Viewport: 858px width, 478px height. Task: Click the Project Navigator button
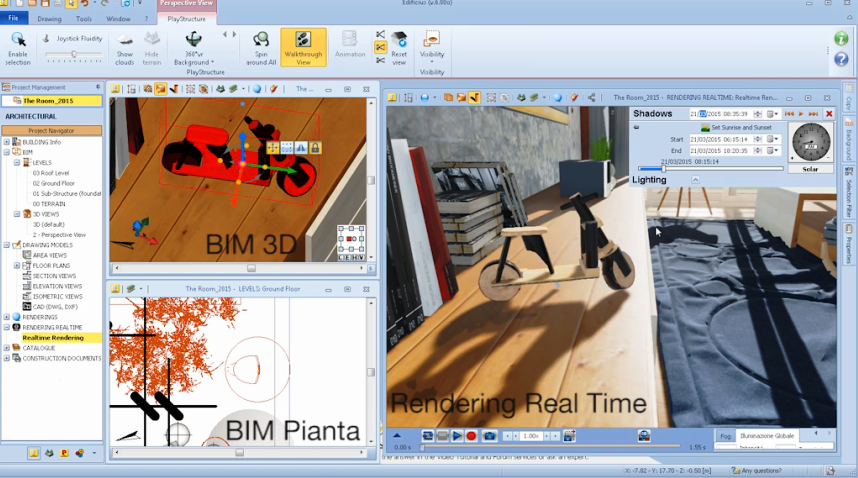point(51,131)
